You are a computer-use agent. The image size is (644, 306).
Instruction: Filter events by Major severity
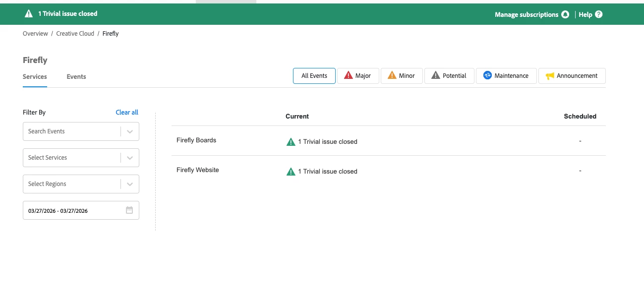pyautogui.click(x=358, y=76)
